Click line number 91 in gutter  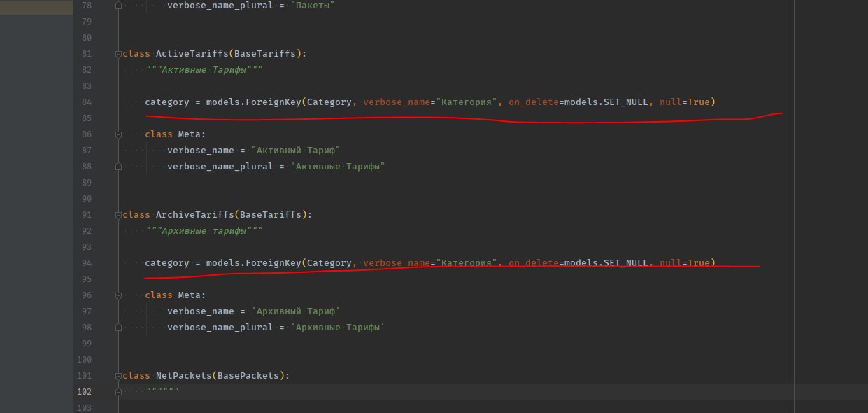coord(87,215)
